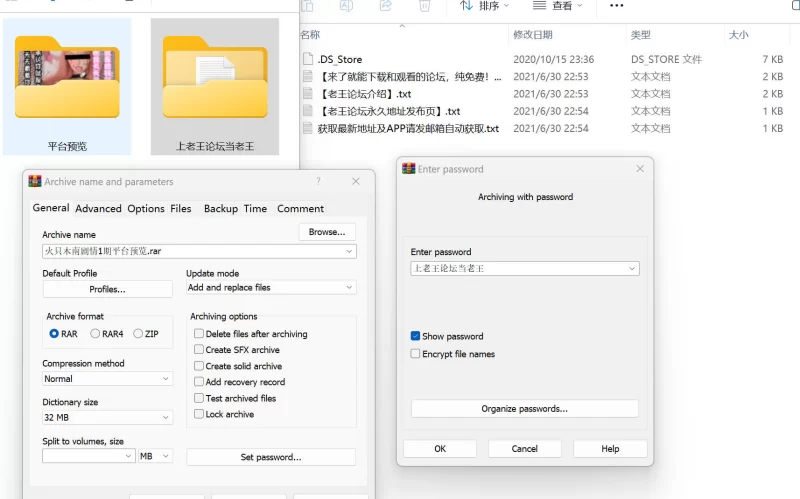Enable Create solid archive
Image resolution: width=800 pixels, height=499 pixels.
[199, 366]
